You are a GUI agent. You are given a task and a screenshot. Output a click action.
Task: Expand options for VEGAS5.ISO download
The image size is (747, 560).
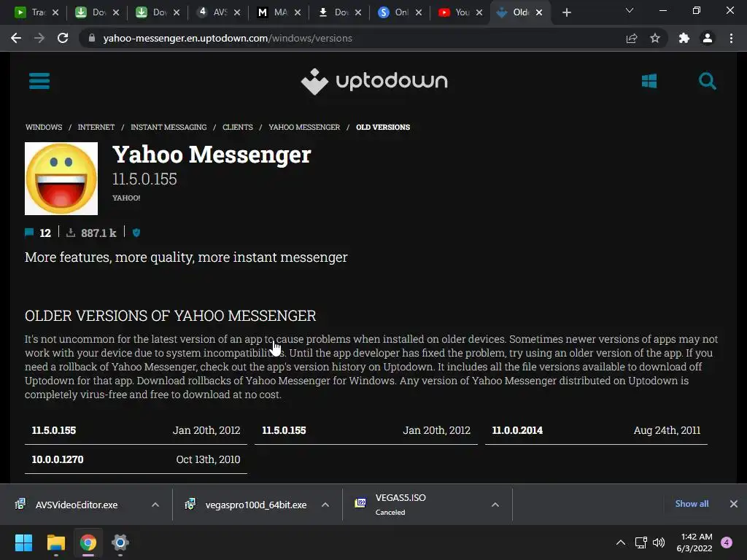coord(495,505)
